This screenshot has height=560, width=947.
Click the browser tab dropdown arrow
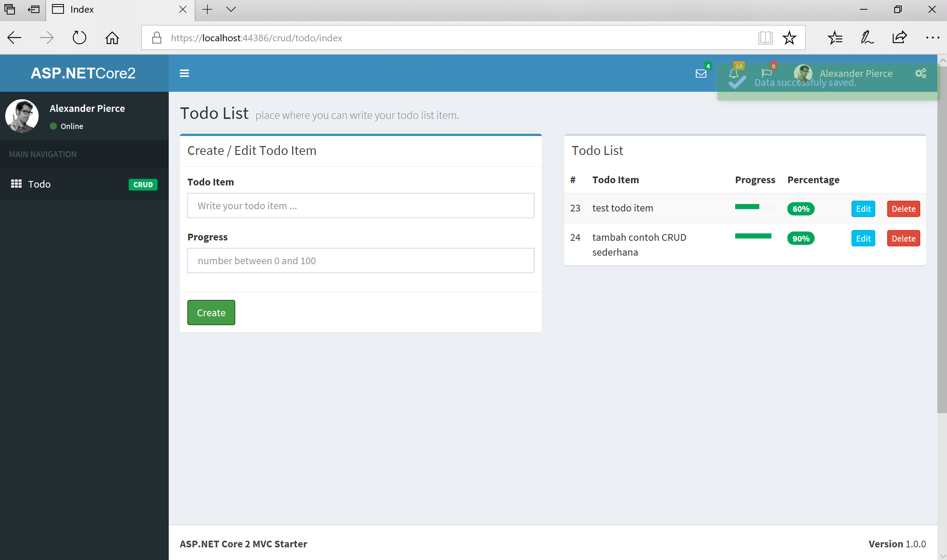click(230, 9)
